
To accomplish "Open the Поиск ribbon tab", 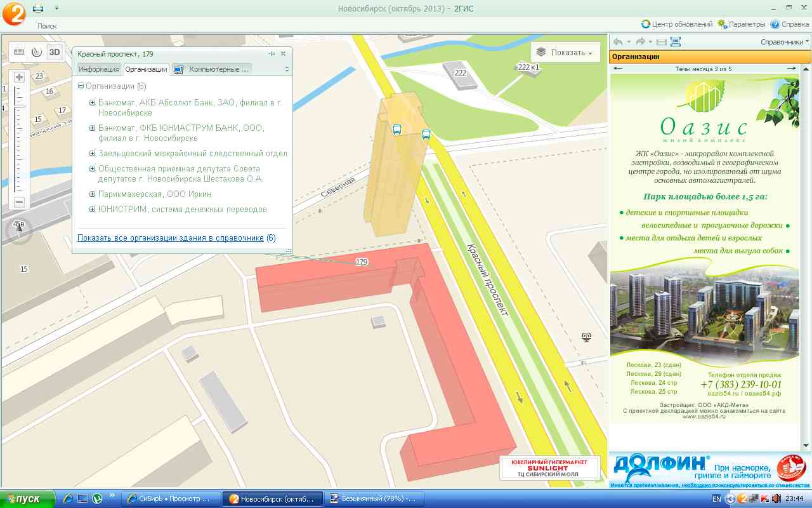I will [x=47, y=26].
